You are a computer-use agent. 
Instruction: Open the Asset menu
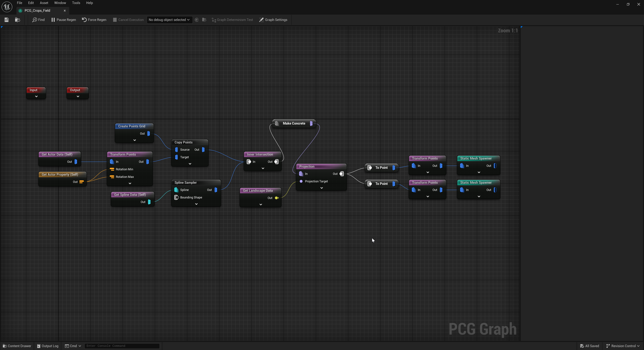click(x=44, y=3)
